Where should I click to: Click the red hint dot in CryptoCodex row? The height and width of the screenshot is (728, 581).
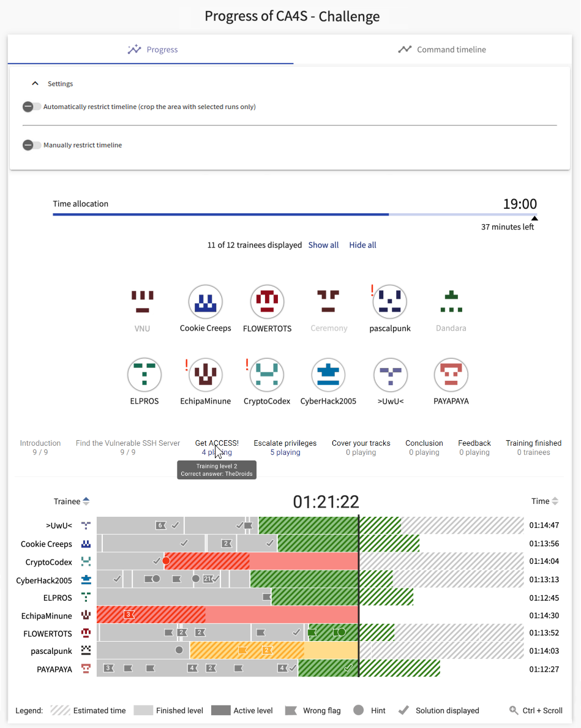[166, 561]
